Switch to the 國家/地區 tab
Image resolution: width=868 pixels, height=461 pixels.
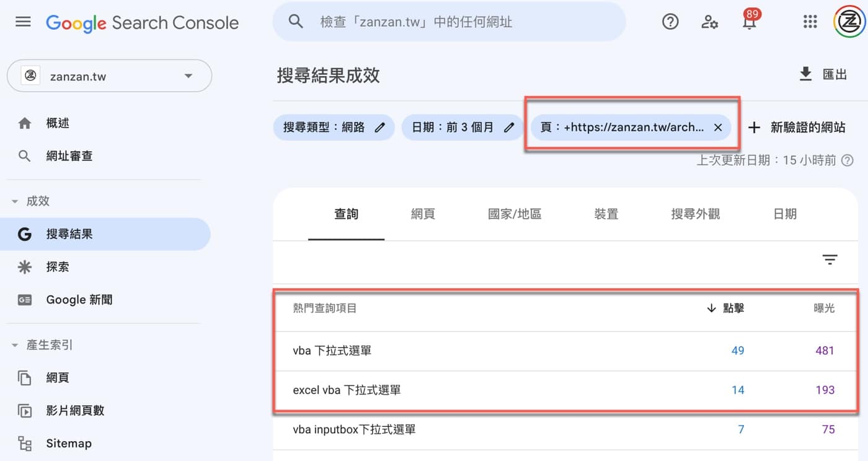[x=515, y=214]
